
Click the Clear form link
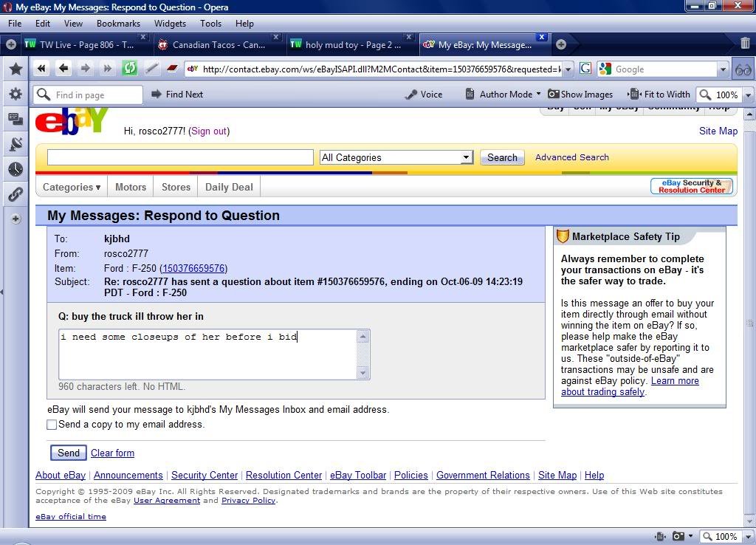click(x=112, y=453)
